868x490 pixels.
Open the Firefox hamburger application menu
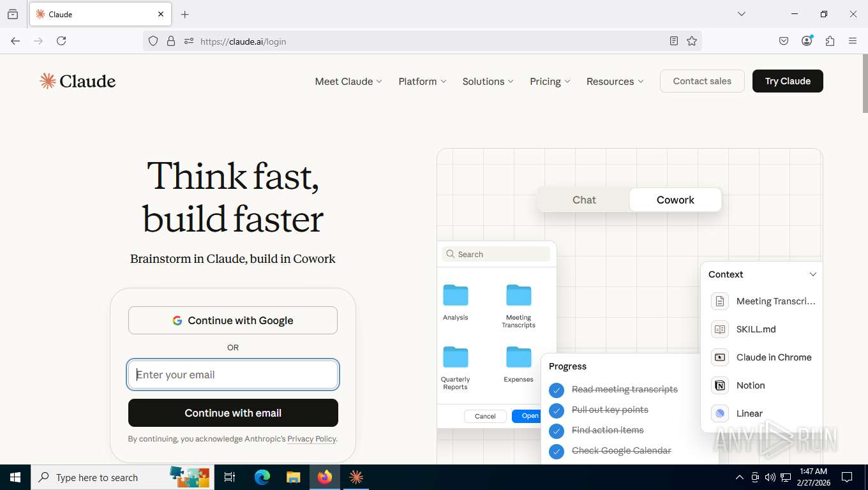coord(853,41)
